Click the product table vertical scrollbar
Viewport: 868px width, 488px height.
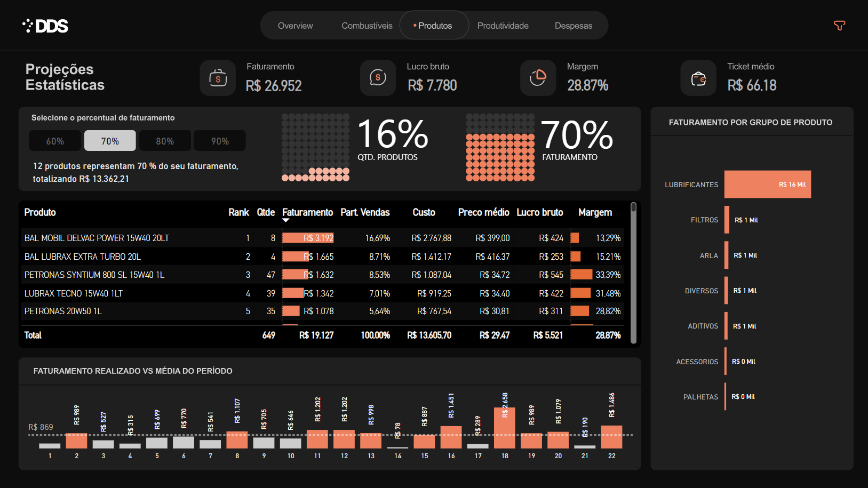click(x=633, y=272)
